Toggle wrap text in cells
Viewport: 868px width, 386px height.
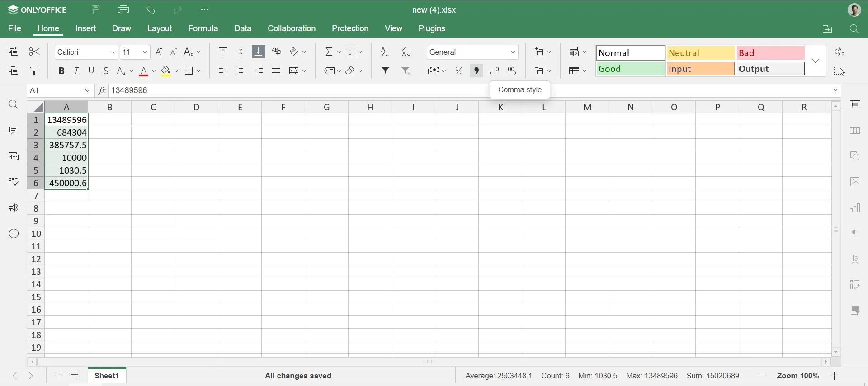(277, 52)
